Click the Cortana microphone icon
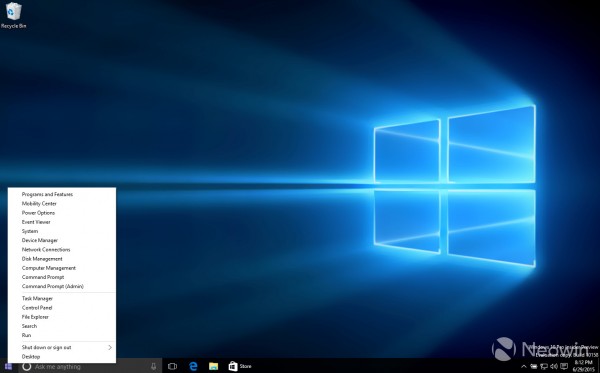 (153, 366)
